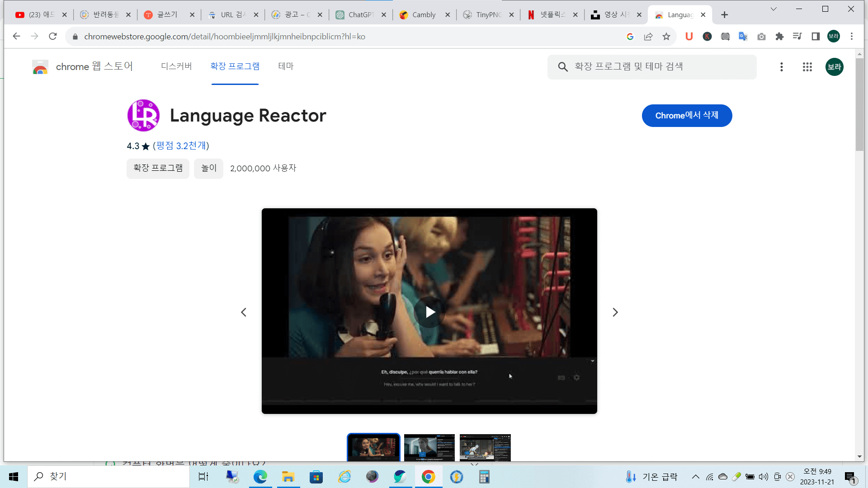Click the taskbar 찾기 search box
The image size is (868, 488).
108,477
